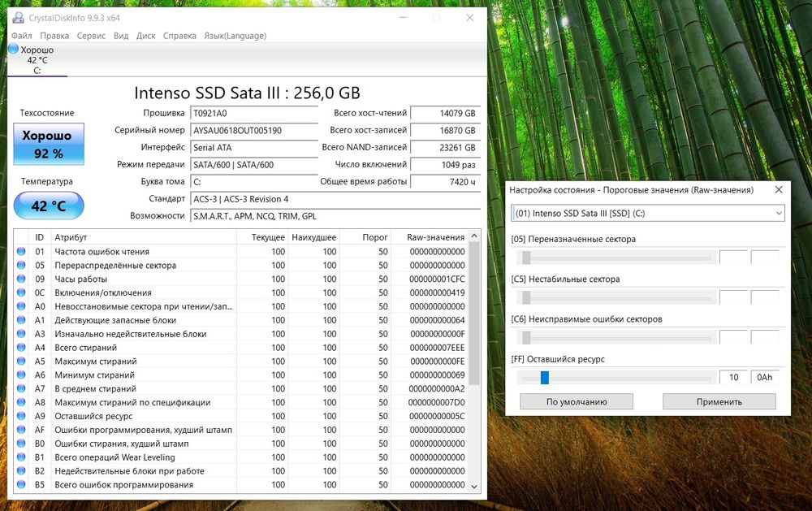
Task: Click status orb for Изначально недействительные блоки row
Action: (x=21, y=334)
